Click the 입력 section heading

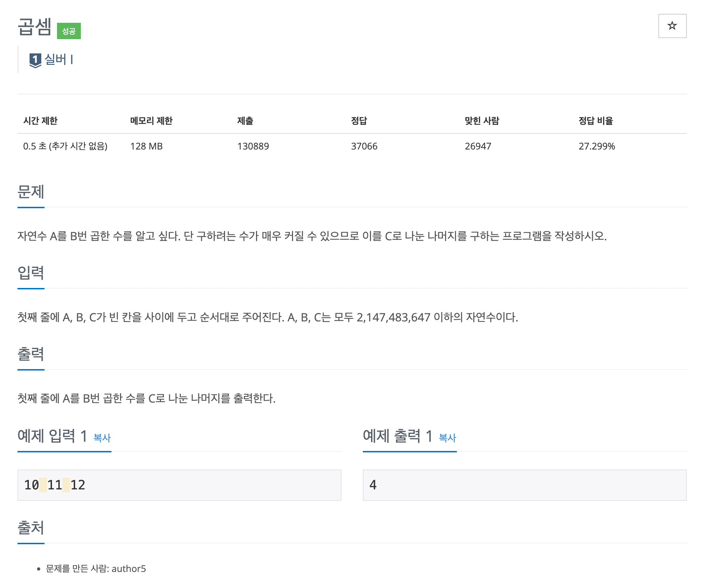31,273
